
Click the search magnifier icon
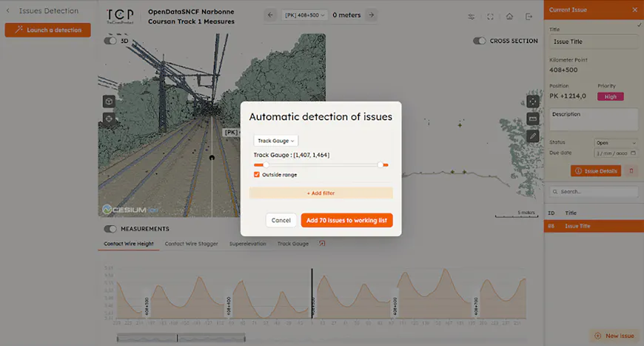coord(555,191)
